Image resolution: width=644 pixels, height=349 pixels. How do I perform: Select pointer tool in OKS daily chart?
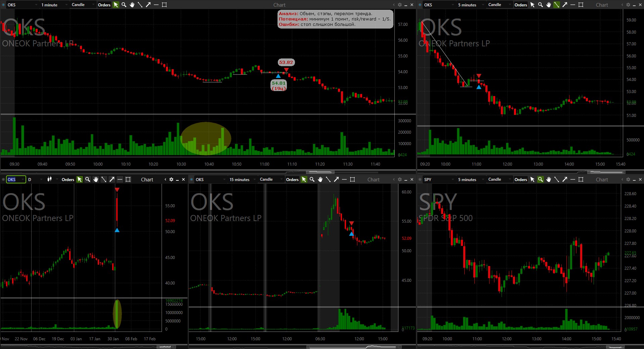tap(80, 179)
